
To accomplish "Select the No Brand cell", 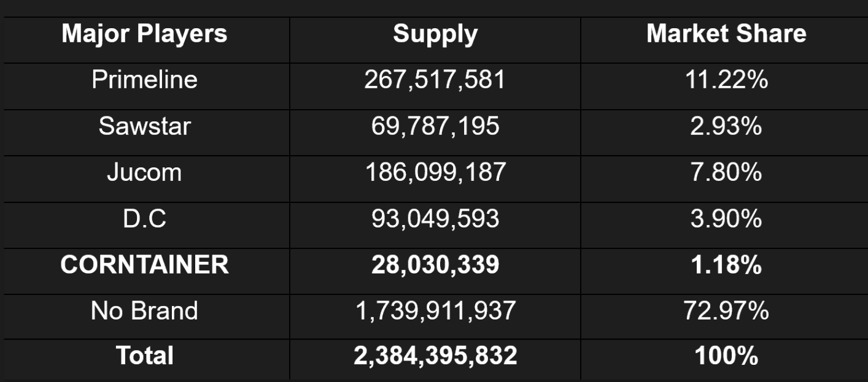I will [x=144, y=311].
